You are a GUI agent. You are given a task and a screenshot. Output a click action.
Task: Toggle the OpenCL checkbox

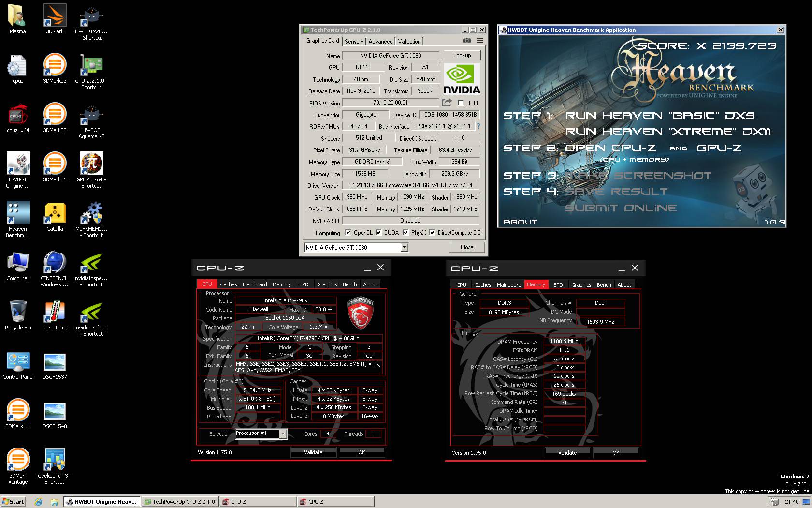pos(348,233)
